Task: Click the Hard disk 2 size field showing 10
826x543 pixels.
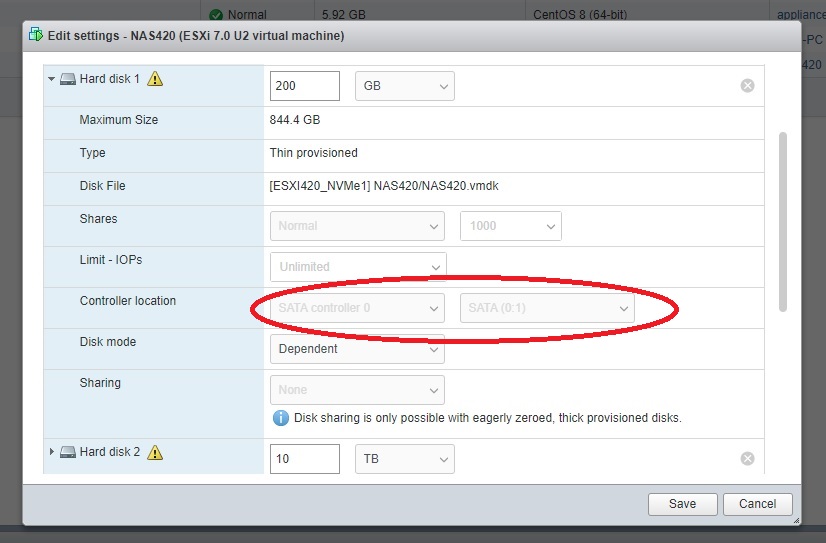Action: [304, 459]
